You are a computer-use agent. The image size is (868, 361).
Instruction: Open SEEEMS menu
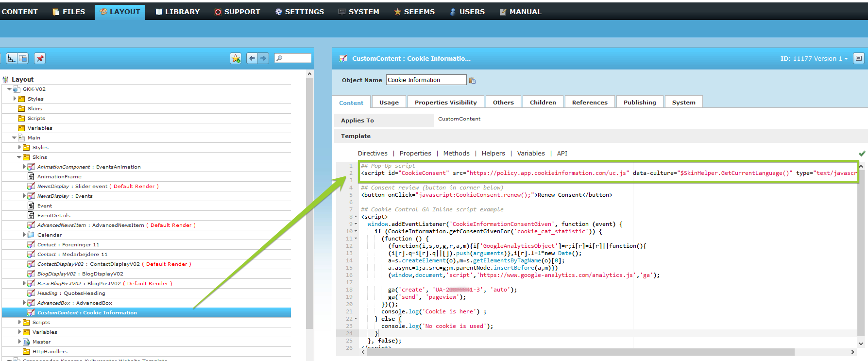[414, 12]
